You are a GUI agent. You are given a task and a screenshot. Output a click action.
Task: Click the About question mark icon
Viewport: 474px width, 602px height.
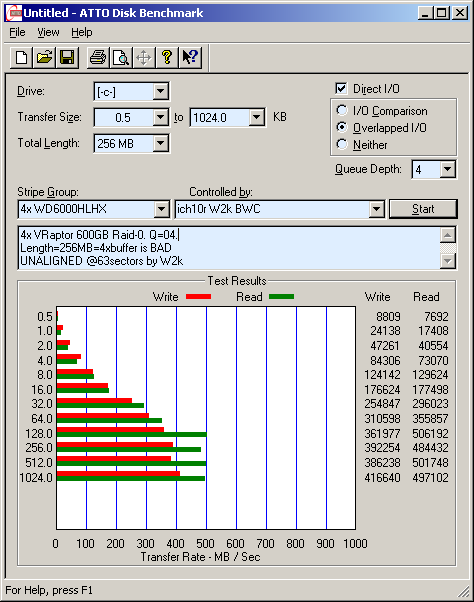pyautogui.click(x=167, y=58)
